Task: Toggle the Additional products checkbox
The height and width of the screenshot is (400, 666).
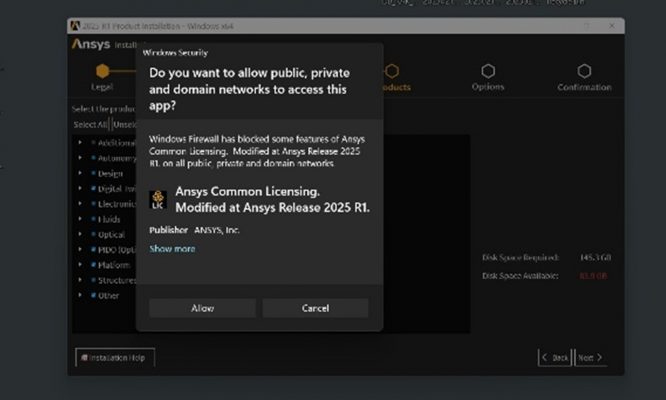Action: coord(93,143)
